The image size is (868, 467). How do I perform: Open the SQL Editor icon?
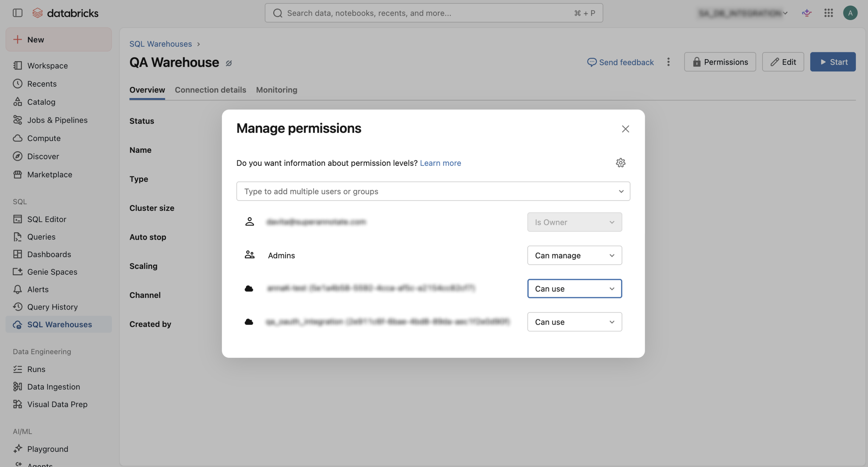pyautogui.click(x=18, y=219)
